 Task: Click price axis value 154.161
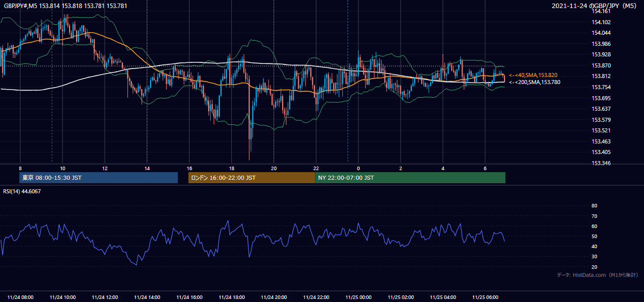(x=601, y=11)
